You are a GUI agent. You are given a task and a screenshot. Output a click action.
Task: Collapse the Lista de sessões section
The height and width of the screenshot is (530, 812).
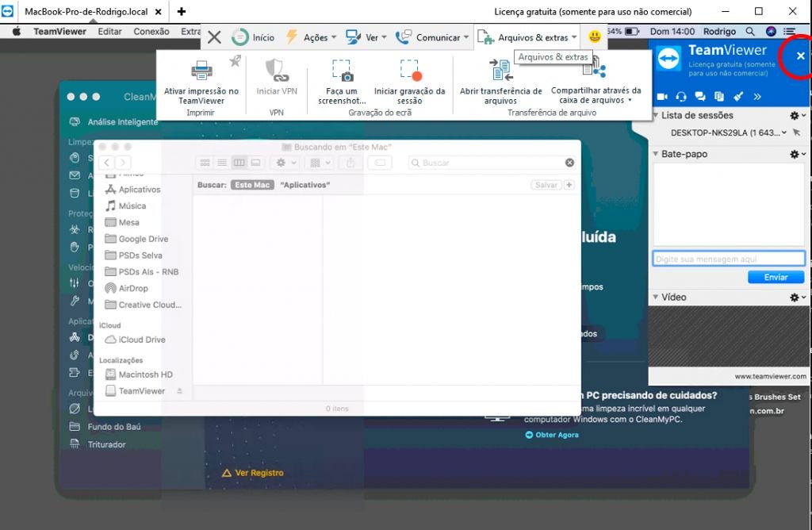tap(656, 115)
